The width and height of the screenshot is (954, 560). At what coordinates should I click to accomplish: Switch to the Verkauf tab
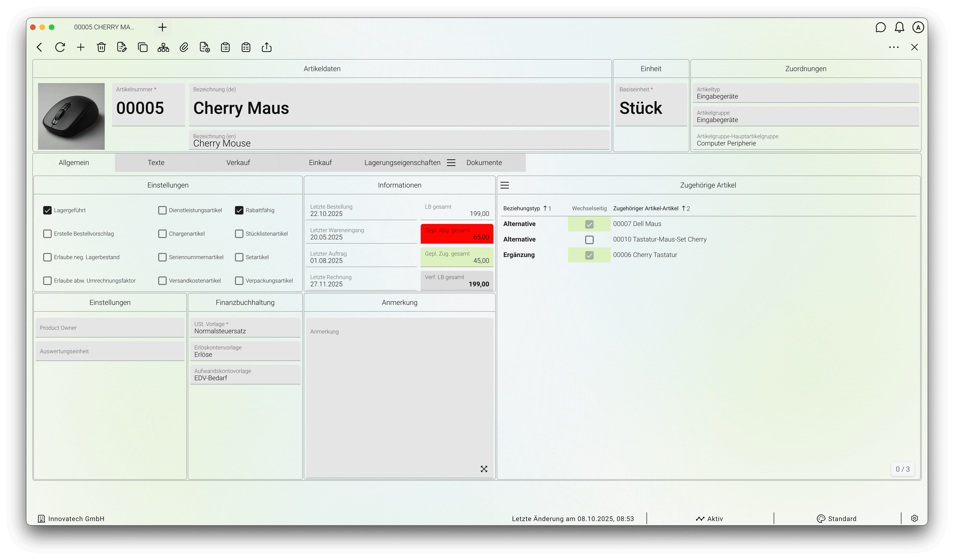coord(238,163)
